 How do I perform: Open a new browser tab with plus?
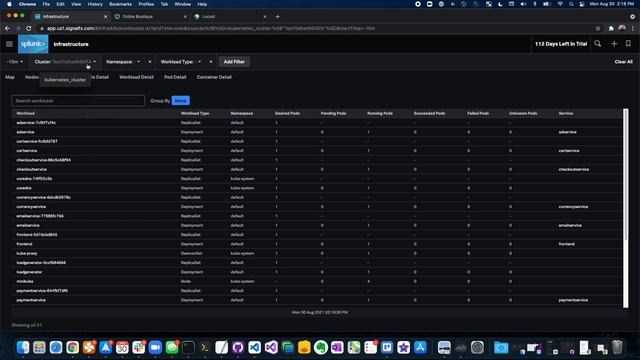coord(278,17)
